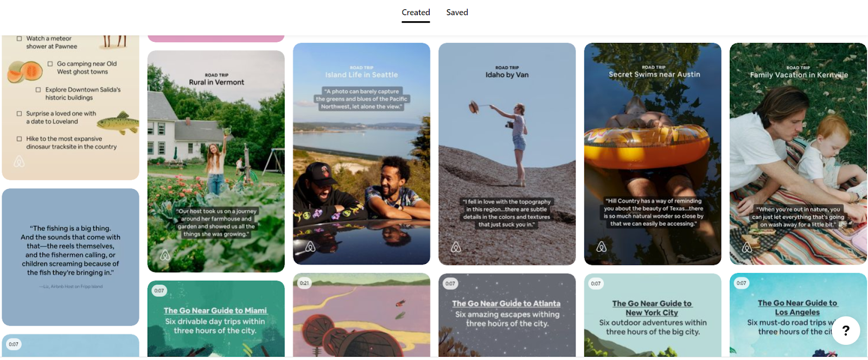The width and height of the screenshot is (868, 360).
Task: Check the 'Hike to the most expansive dinosaur tracksite' box
Action: click(x=20, y=139)
